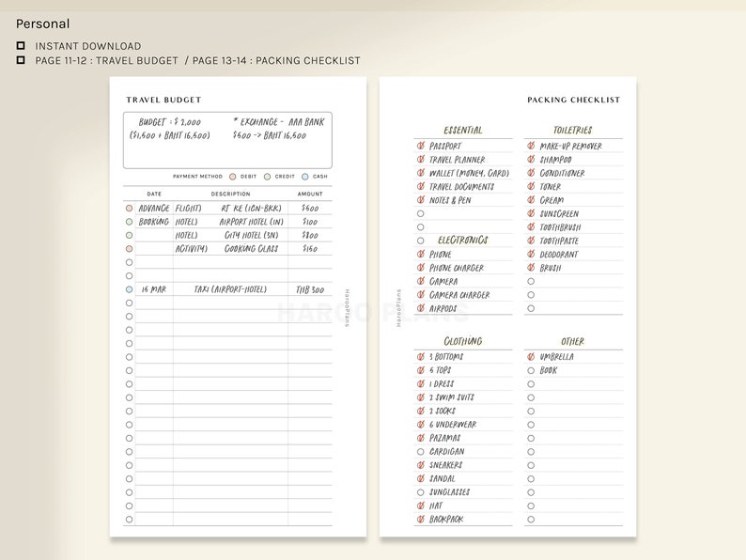Click the Personal heading text
746x560 pixels.
point(43,23)
